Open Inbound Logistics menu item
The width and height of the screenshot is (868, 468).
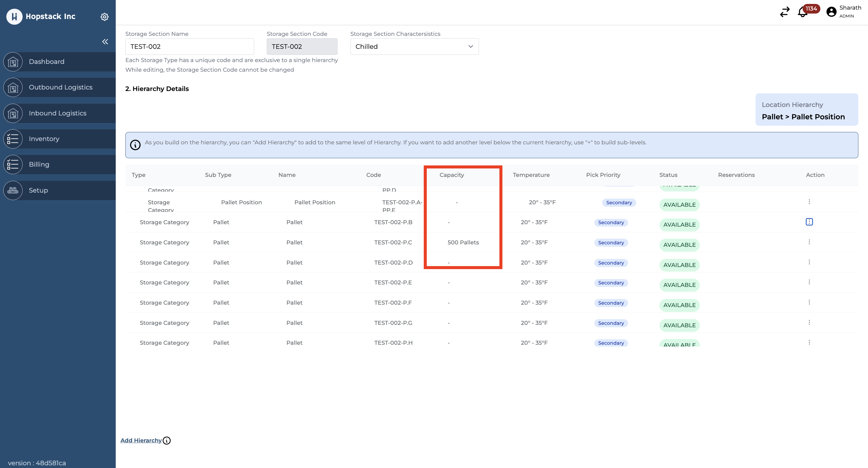[57, 113]
